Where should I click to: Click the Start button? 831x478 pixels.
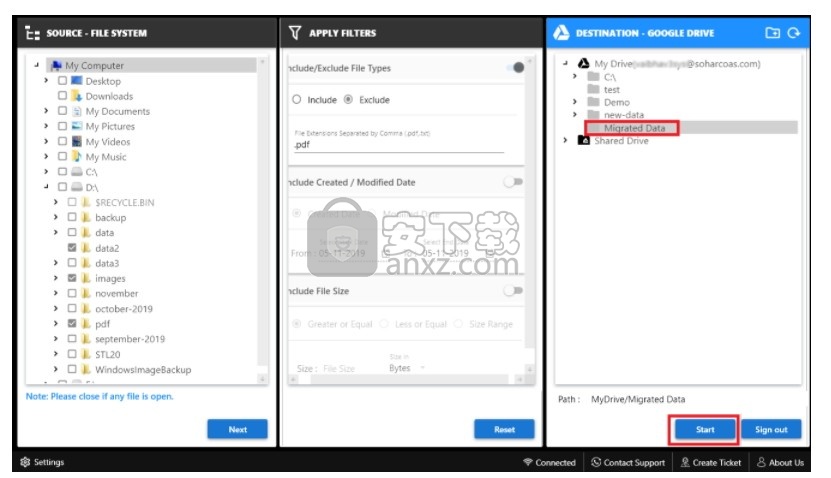pos(705,429)
